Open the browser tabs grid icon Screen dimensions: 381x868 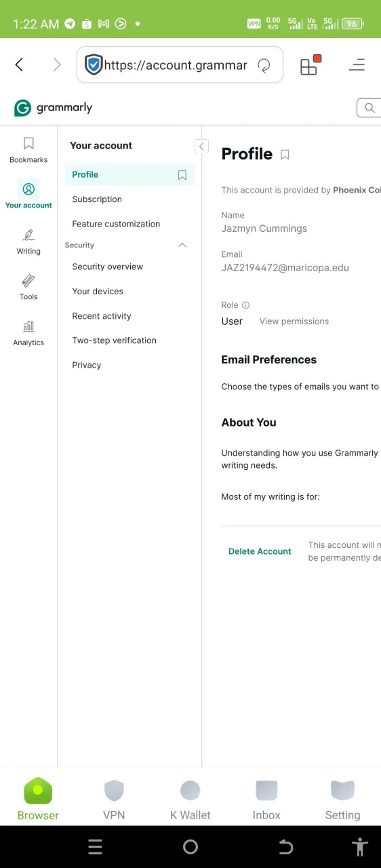pyautogui.click(x=310, y=65)
